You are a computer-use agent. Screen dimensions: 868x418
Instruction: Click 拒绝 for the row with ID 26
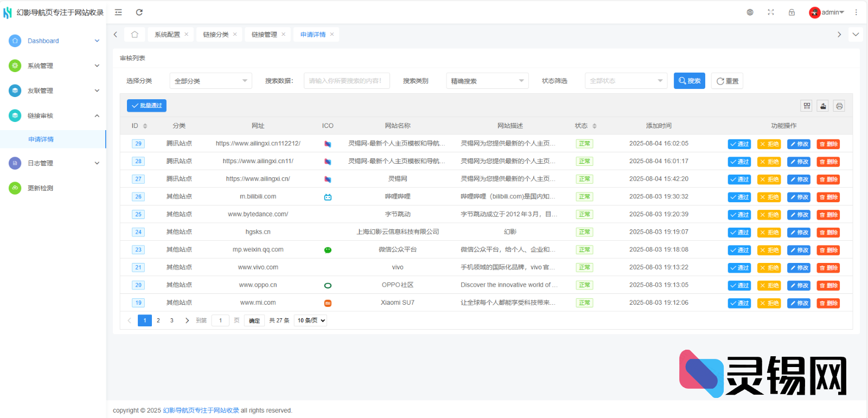[769, 197]
